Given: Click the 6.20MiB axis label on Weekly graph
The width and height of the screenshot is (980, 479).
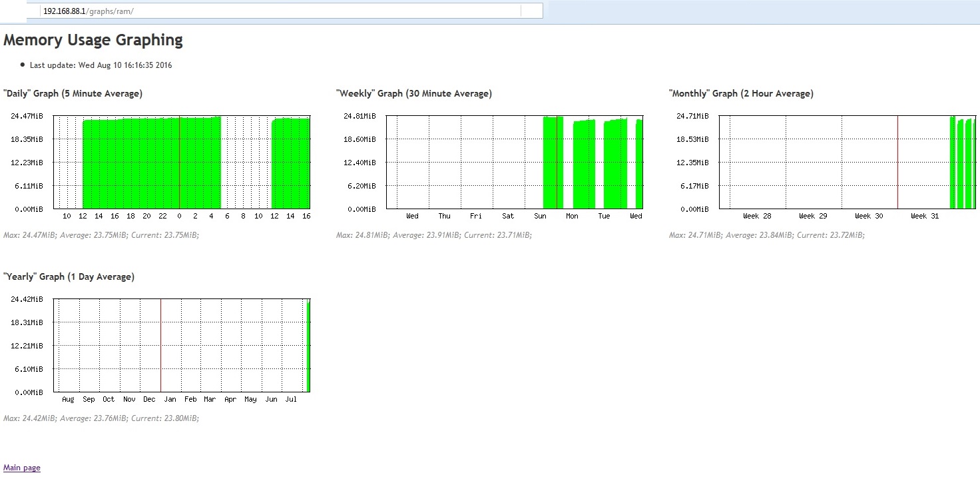Looking at the screenshot, I should point(362,186).
